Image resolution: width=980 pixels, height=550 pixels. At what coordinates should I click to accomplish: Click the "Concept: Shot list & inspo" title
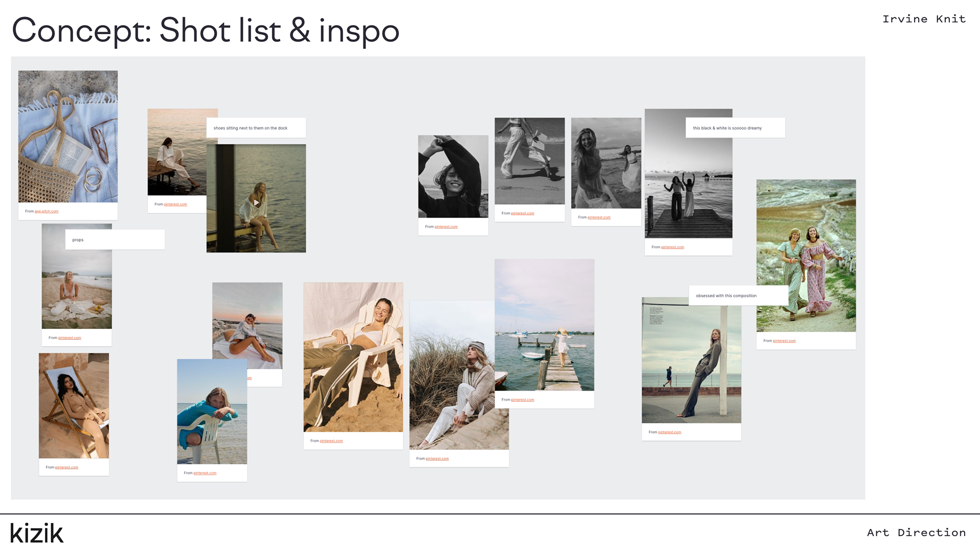(x=205, y=31)
